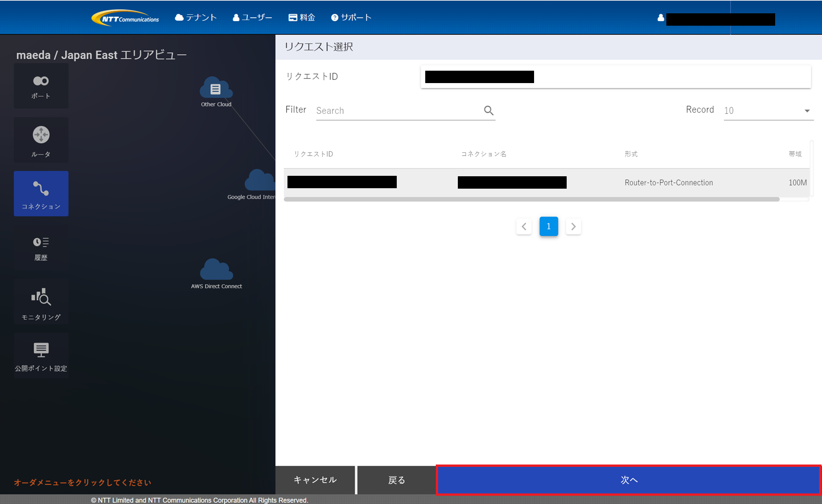Open the モニタリング (Monitoring) sidebar icon

pos(41,302)
